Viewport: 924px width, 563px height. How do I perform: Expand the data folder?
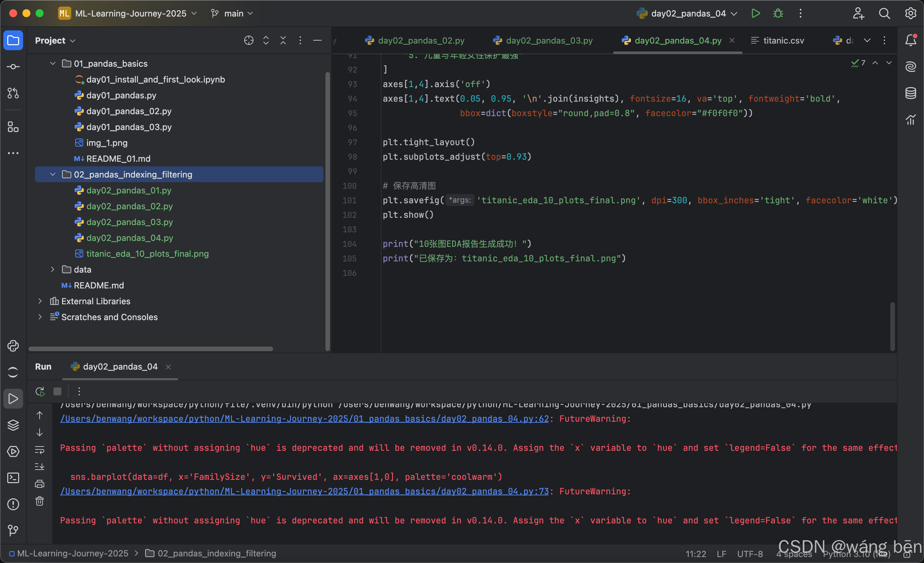(x=53, y=269)
